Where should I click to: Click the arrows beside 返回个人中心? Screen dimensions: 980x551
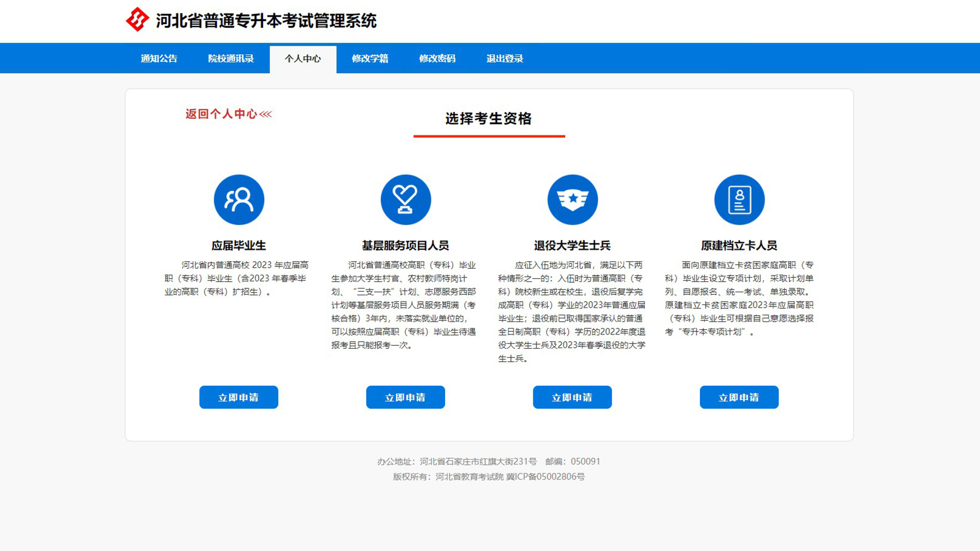click(266, 114)
